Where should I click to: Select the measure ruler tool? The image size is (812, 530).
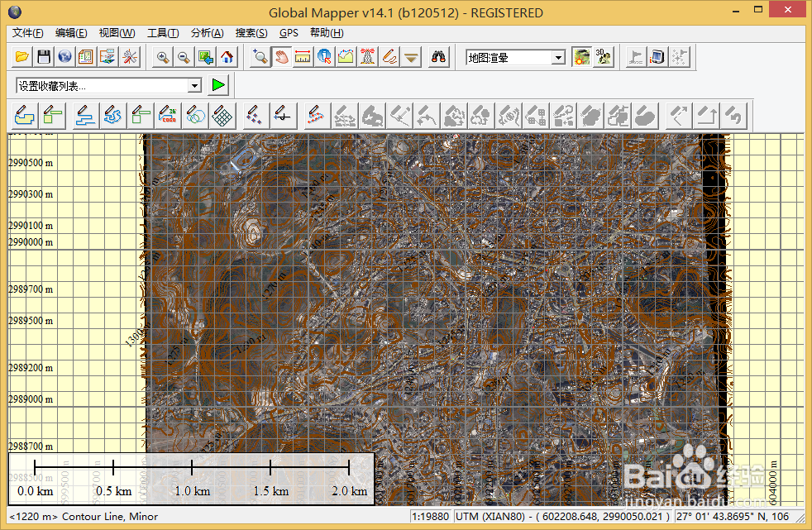[303, 57]
